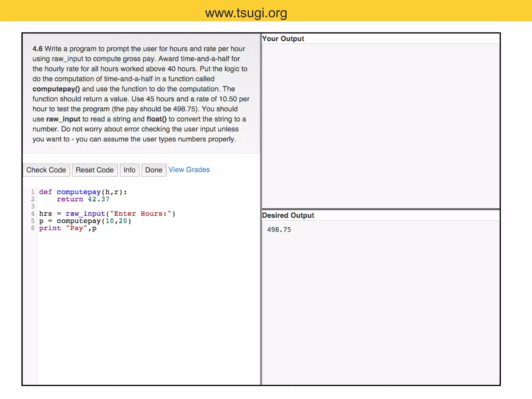Viewport: 532px width, 399px height.
Task: Click the empty code editor area below line 6
Action: 148,308
